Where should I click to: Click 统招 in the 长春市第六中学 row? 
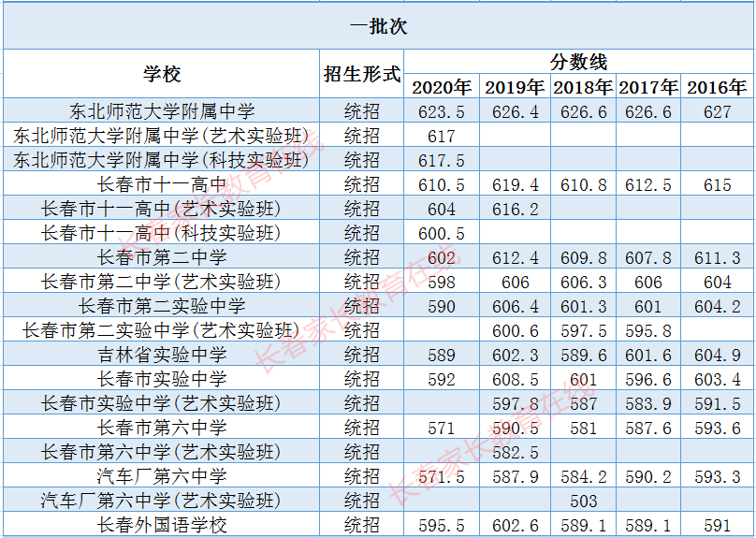coord(362,428)
